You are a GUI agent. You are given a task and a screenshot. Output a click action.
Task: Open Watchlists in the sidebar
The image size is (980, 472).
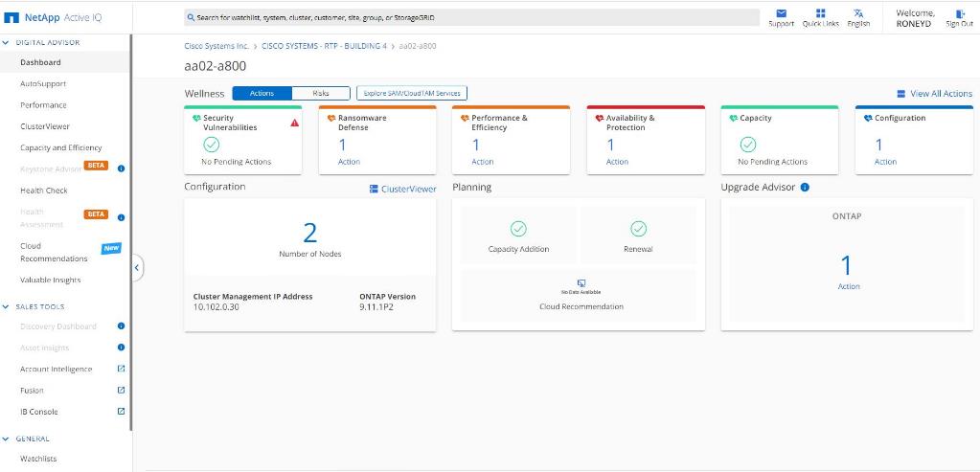tap(38, 459)
